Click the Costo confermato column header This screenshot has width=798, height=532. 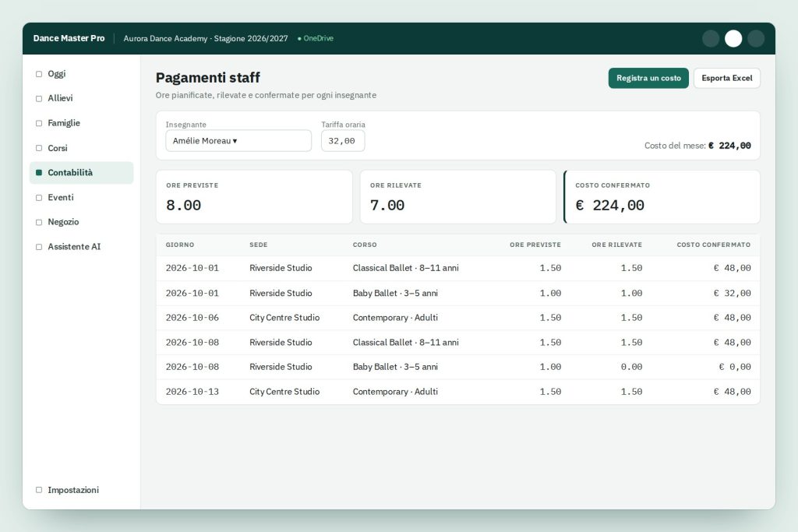(x=714, y=245)
